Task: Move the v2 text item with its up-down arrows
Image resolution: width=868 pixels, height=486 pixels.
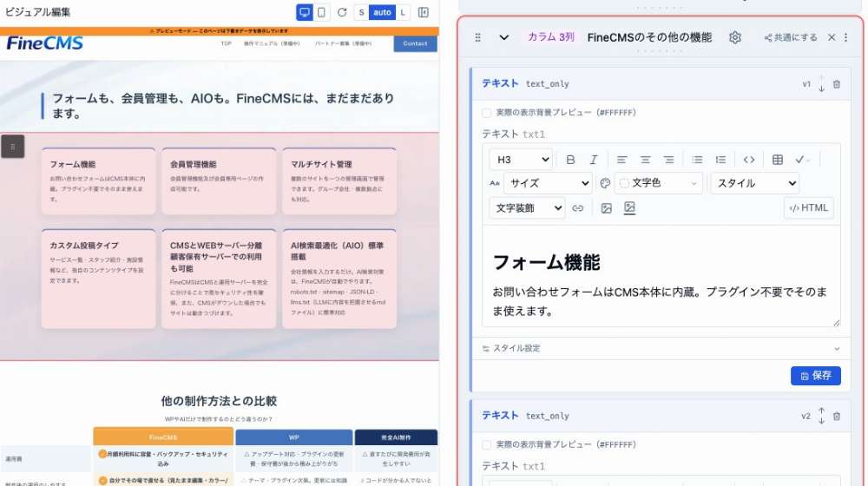Action: pos(821,416)
